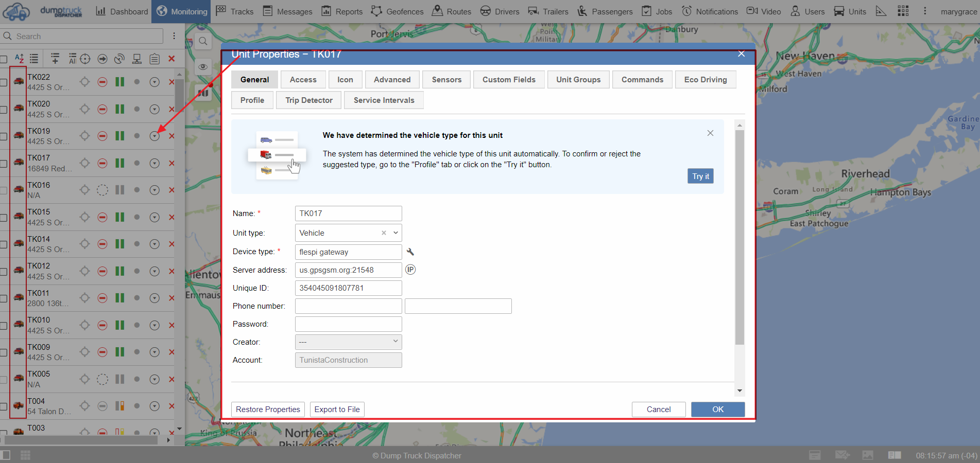Image resolution: width=980 pixels, height=463 pixels.
Task: Dismiss the vehicle type suggestion banner
Action: coord(710,133)
